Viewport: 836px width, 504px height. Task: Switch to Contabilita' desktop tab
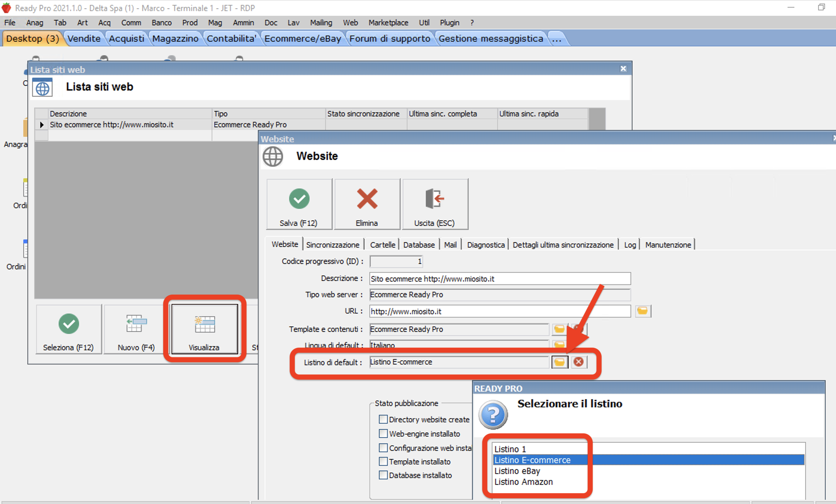pos(232,38)
